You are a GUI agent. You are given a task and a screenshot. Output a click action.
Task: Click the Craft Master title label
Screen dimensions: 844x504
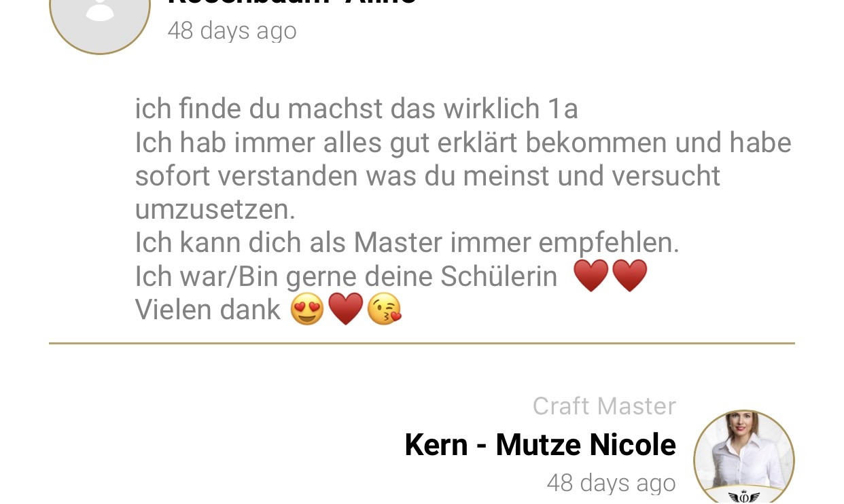click(604, 406)
